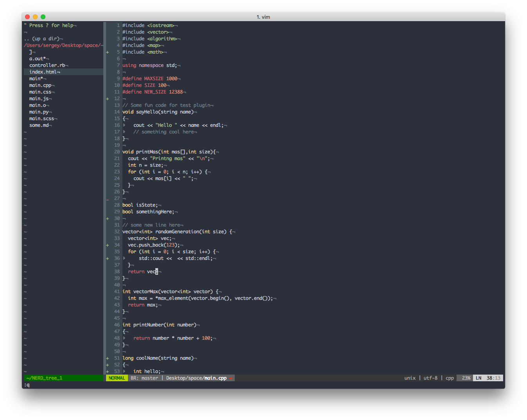
Task: Click git '+' sign on line 30
Action: 108,218
